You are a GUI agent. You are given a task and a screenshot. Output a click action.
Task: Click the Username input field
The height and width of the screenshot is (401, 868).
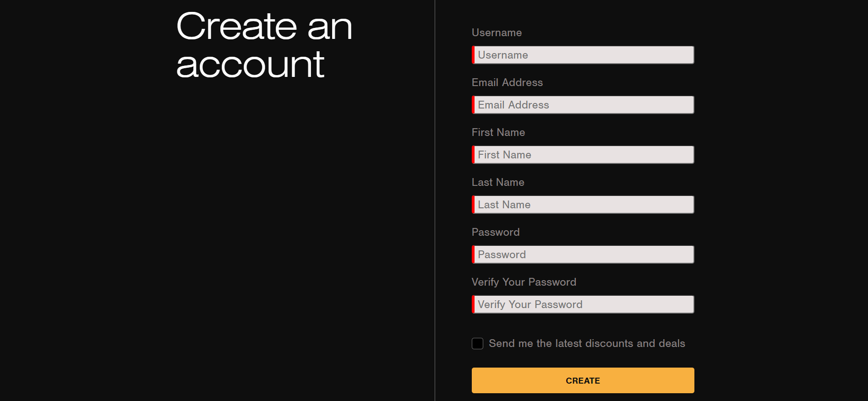583,55
